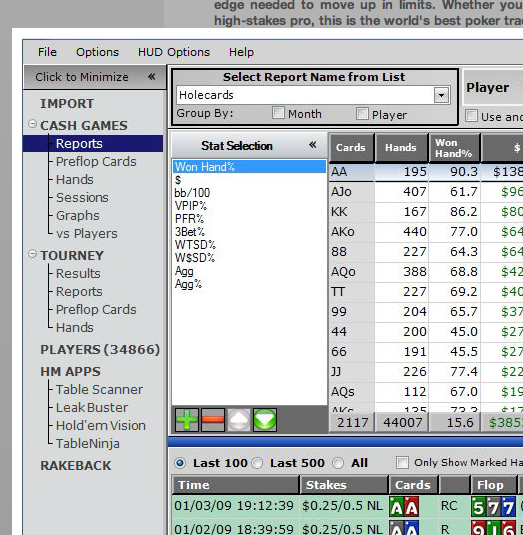Open the IMPORT section
Screen dimensions: 523x535
pos(67,104)
